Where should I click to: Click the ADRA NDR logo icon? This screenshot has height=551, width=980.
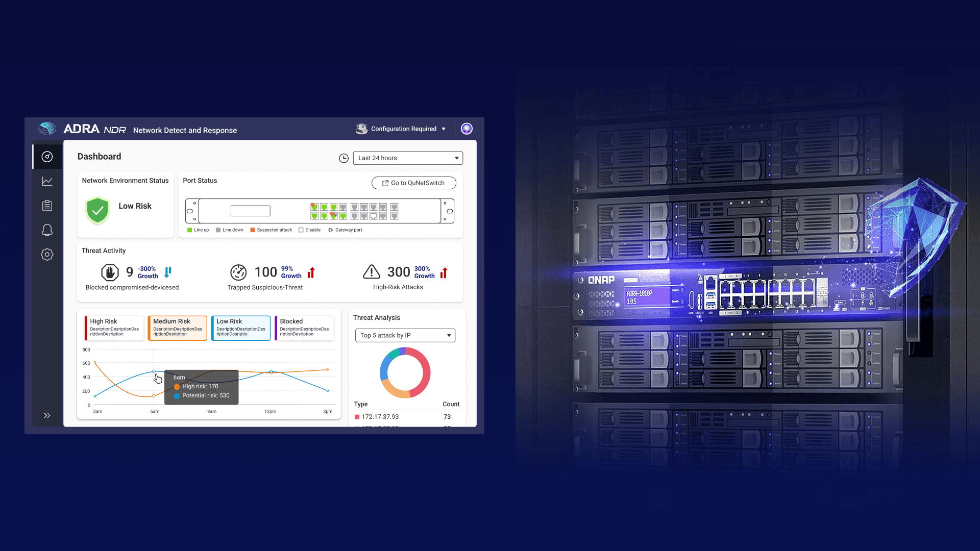coord(47,128)
